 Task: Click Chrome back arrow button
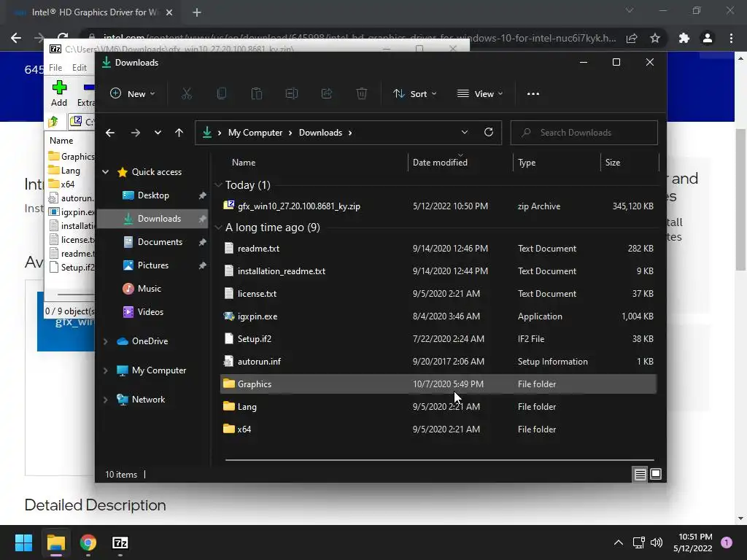pyautogui.click(x=16, y=38)
